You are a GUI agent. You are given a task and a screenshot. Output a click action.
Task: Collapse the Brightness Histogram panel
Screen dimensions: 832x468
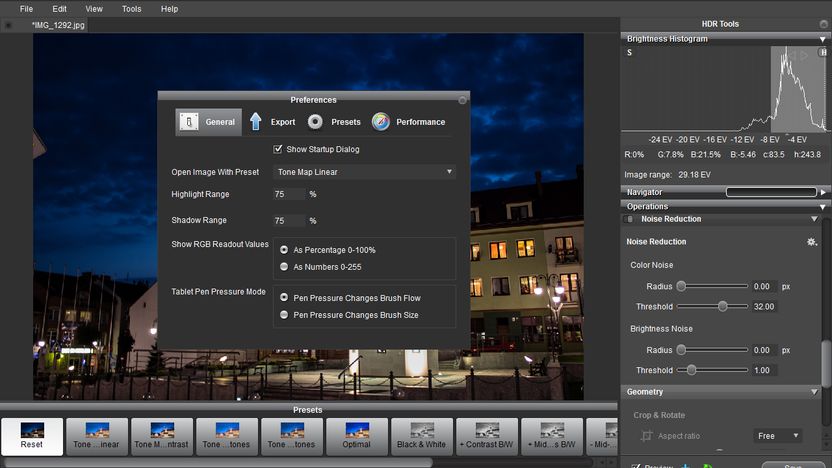822,39
